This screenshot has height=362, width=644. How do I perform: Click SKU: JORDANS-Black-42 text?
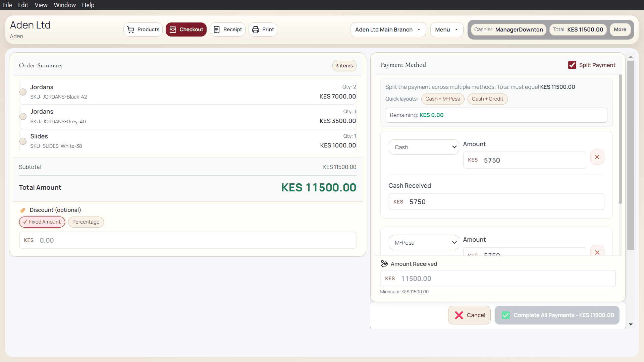coord(59,97)
